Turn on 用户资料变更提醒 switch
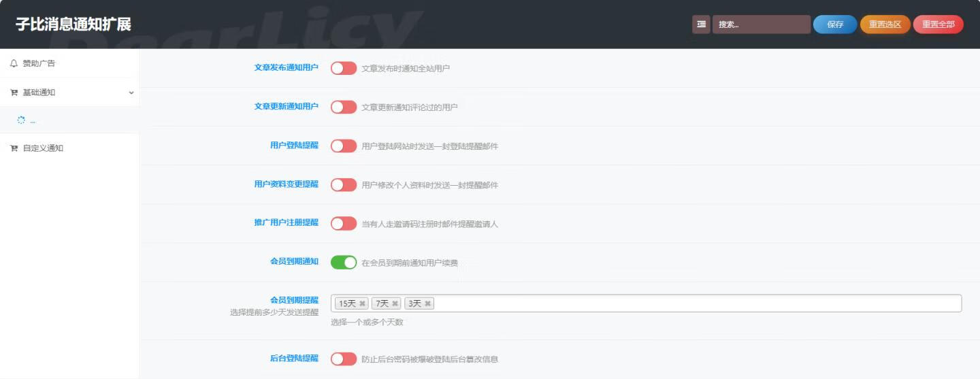This screenshot has width=980, height=379. pyautogui.click(x=344, y=184)
